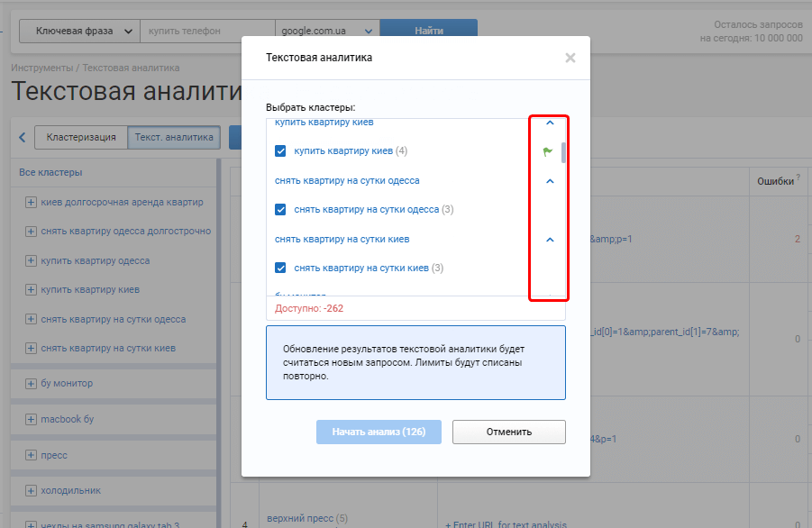The image size is (812, 528).
Task: Click Enter URL for text analysis link
Action: (506, 523)
